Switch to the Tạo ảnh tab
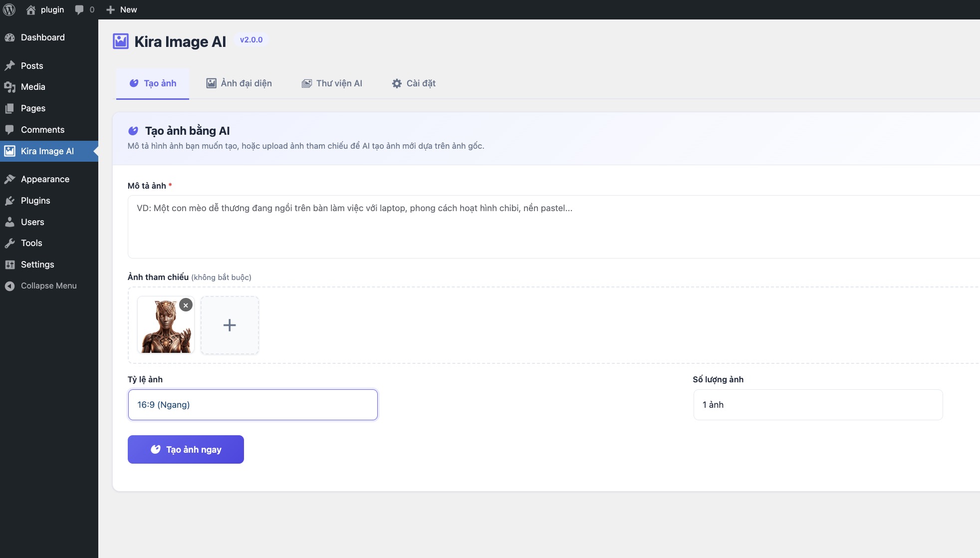Screen dimensions: 980x558 [153, 83]
